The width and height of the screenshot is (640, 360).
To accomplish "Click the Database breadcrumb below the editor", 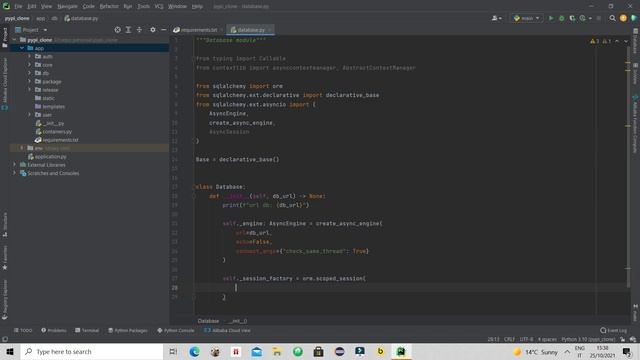I will [208, 321].
